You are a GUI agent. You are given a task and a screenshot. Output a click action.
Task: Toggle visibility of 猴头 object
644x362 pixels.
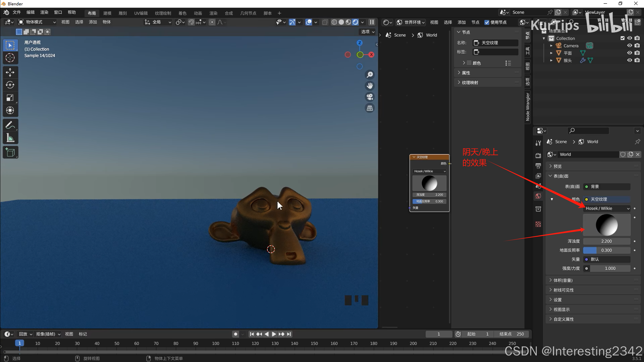(629, 60)
